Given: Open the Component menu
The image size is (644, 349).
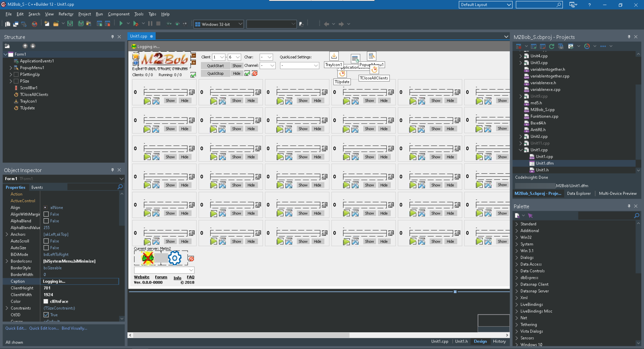Looking at the screenshot, I should [119, 14].
